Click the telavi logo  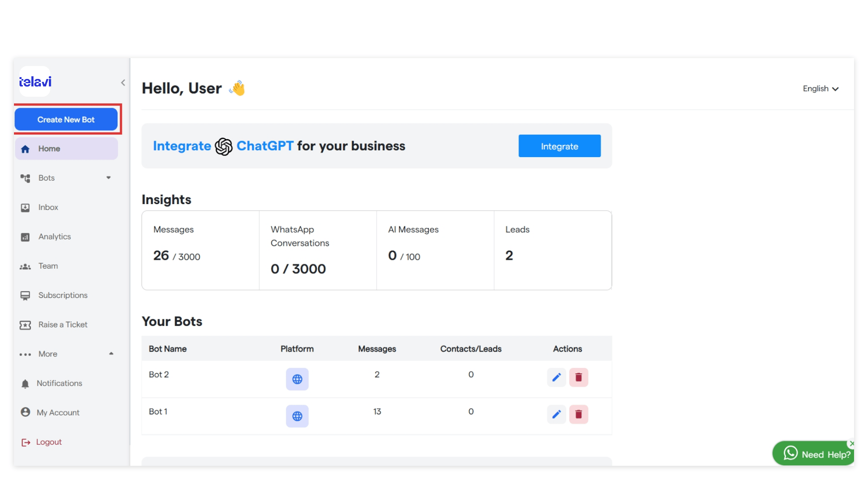pos(35,82)
